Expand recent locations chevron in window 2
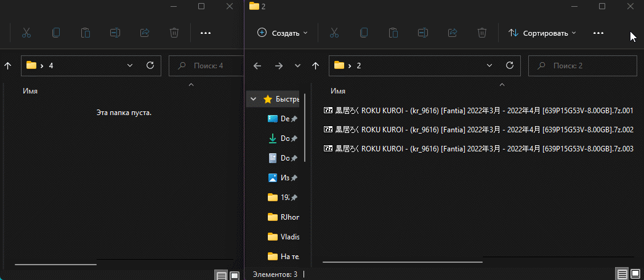Image resolution: width=644 pixels, height=280 pixels. [298, 66]
